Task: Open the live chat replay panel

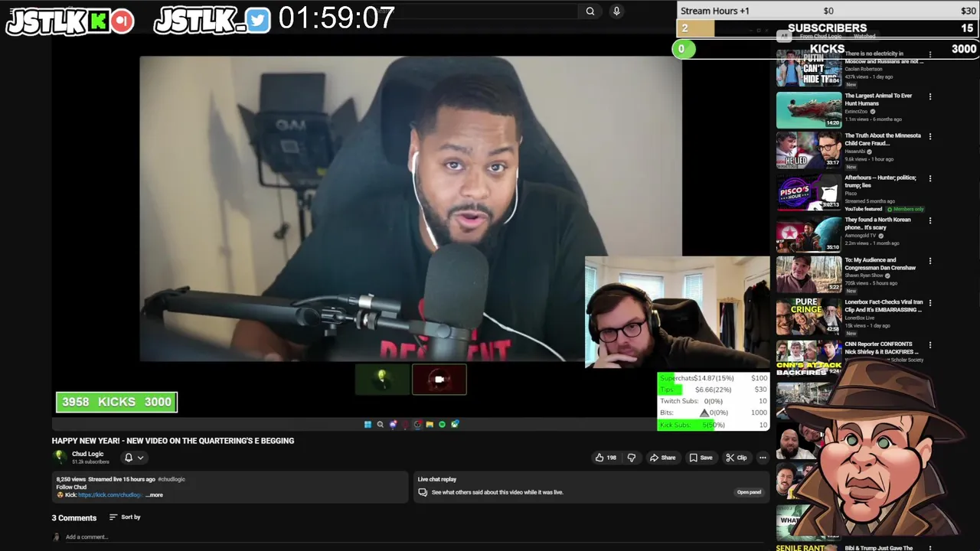Action: (x=749, y=492)
